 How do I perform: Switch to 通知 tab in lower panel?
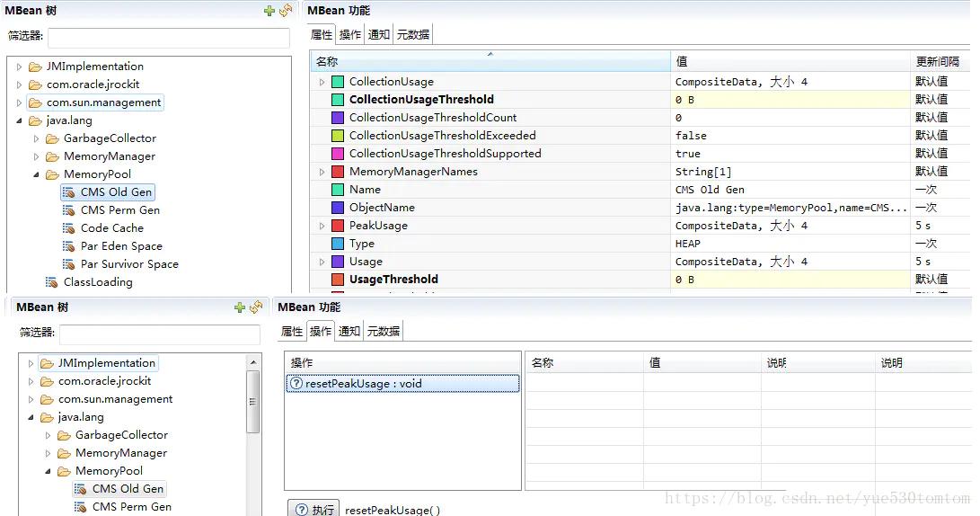pyautogui.click(x=349, y=331)
